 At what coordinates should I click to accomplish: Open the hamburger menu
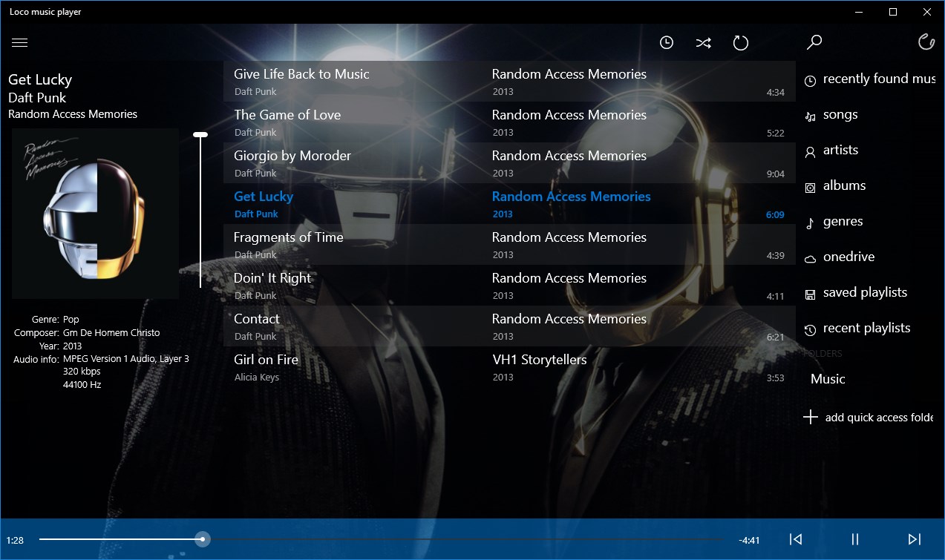point(20,43)
